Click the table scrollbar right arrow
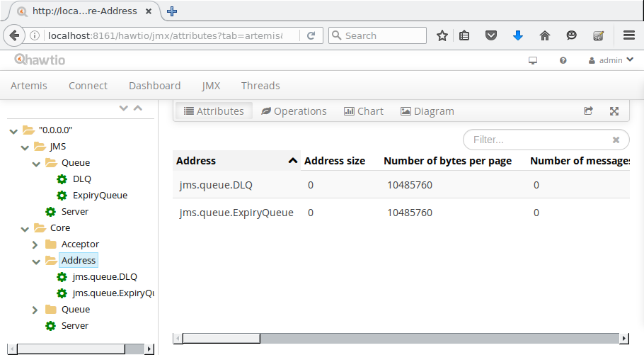Image resolution: width=644 pixels, height=355 pixels. (x=624, y=339)
